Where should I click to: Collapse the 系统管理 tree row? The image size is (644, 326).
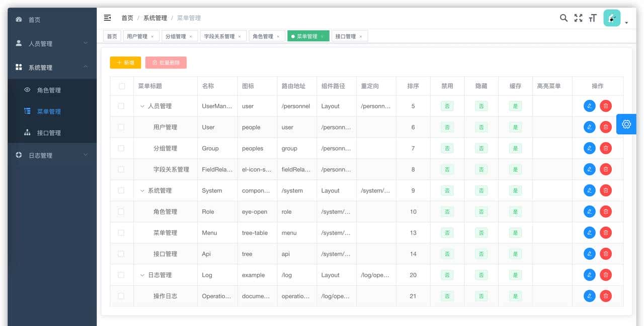click(x=142, y=190)
